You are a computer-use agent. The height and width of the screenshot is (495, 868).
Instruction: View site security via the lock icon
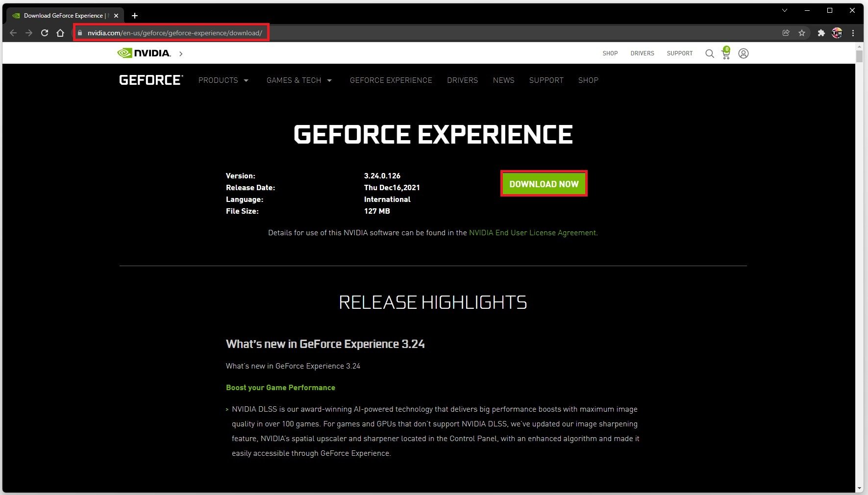pos(80,33)
